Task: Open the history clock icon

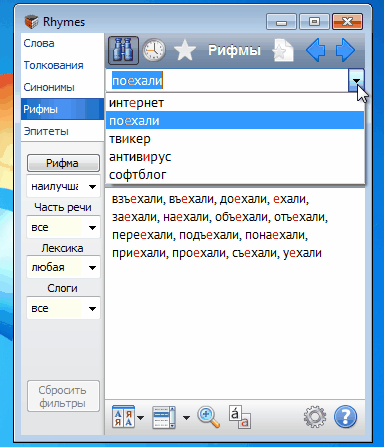Action: 154,50
